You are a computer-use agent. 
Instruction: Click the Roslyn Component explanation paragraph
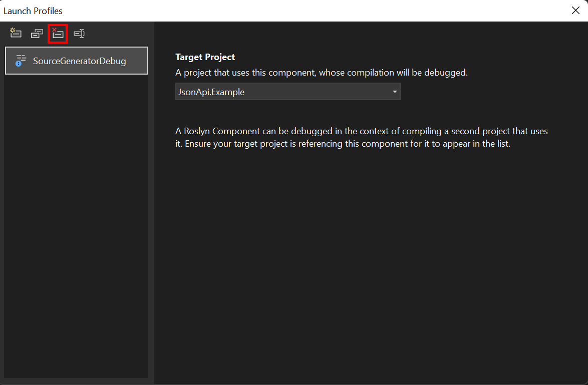tap(362, 137)
